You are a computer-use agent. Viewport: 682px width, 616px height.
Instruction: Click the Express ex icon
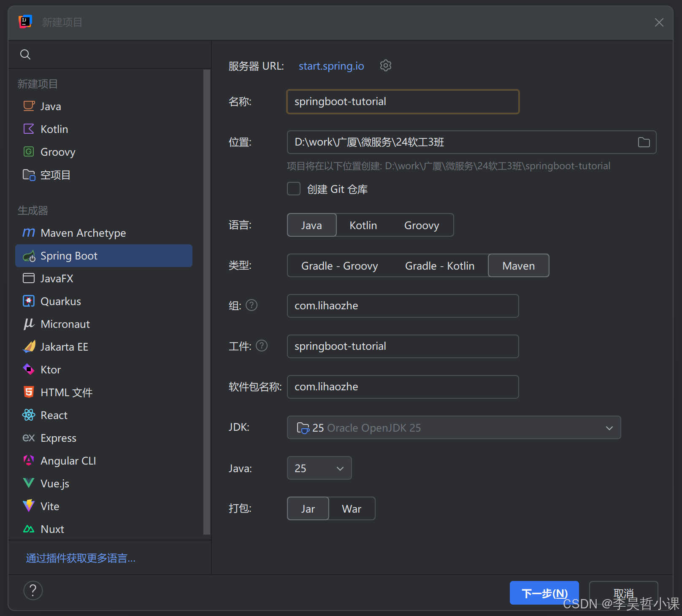coord(29,438)
